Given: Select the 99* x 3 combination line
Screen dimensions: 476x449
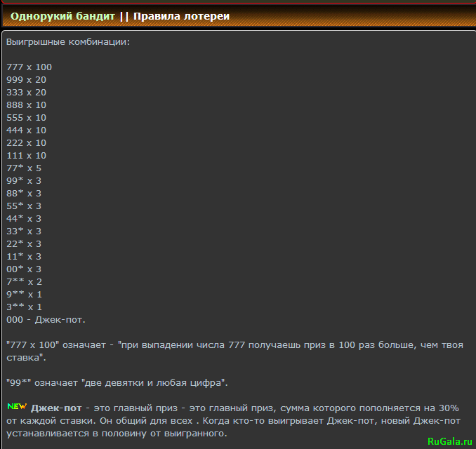Looking at the screenshot, I should (x=24, y=181).
